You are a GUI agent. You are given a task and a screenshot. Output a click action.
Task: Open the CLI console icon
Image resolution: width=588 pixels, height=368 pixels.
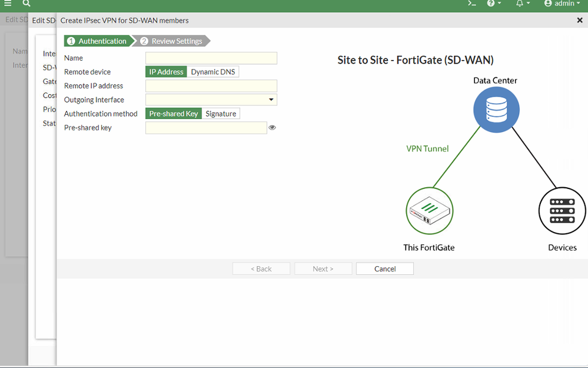(471, 4)
